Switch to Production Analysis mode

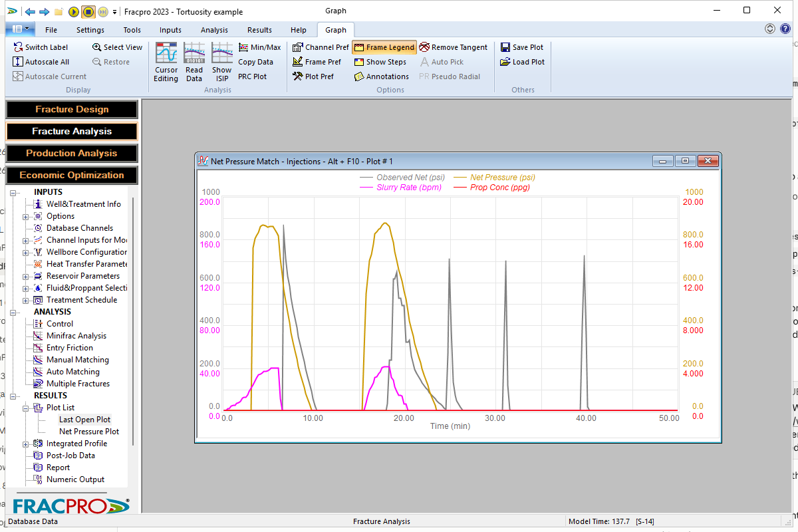(72, 153)
